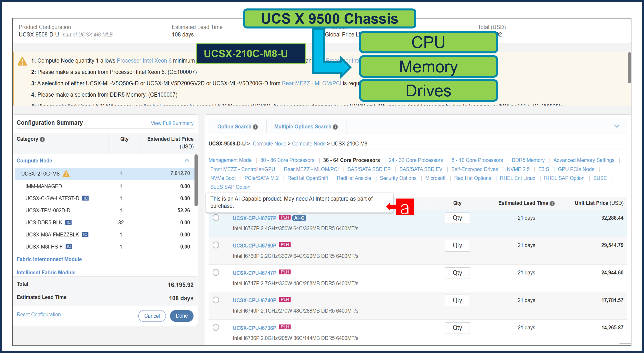644x353 pixels.
Task: Select the UCSX-CPU-I6760P radio button
Action: tap(216, 245)
